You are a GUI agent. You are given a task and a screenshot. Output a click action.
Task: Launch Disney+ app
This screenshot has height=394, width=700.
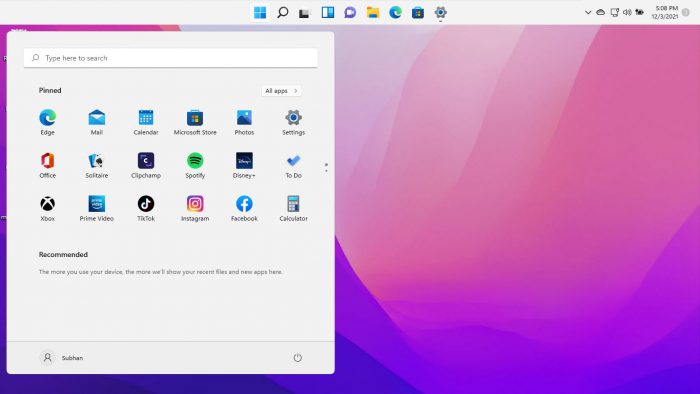244,165
